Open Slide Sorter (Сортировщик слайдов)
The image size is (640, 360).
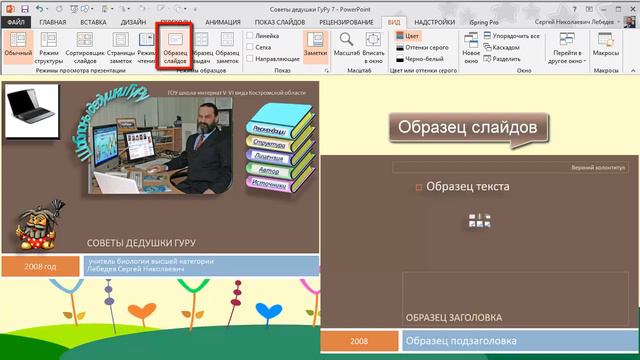(85, 47)
